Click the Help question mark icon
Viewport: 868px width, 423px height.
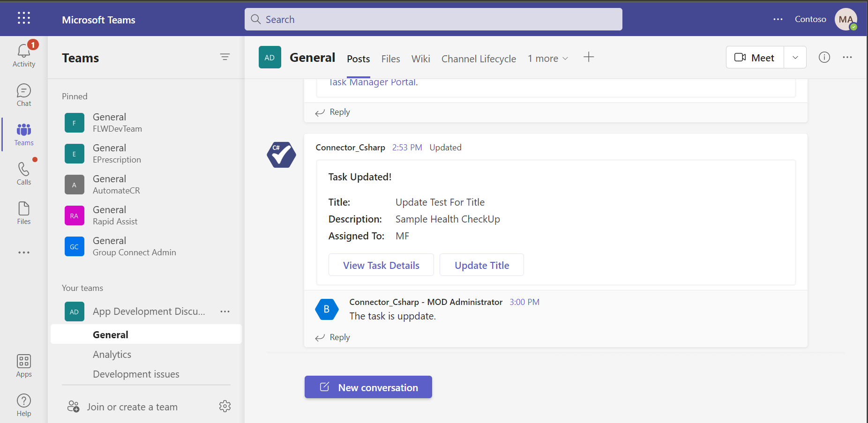click(24, 401)
